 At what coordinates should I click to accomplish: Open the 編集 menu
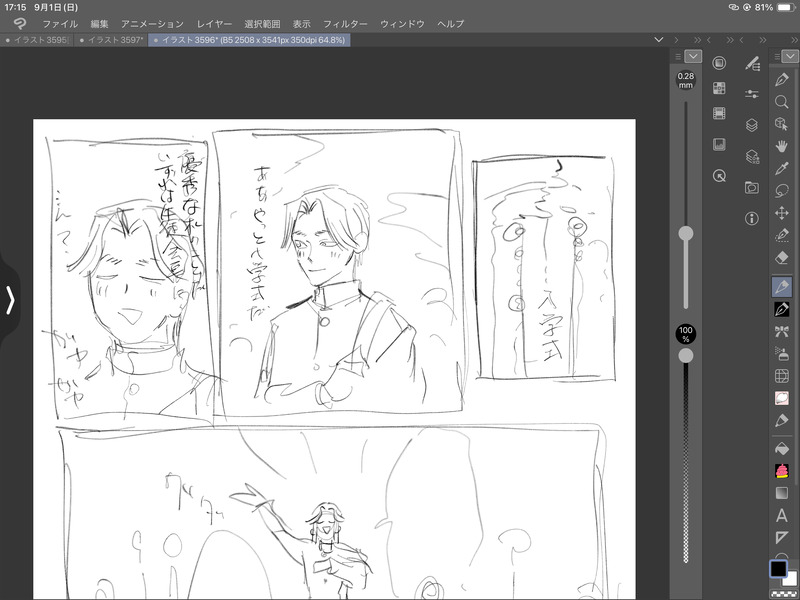click(x=99, y=24)
